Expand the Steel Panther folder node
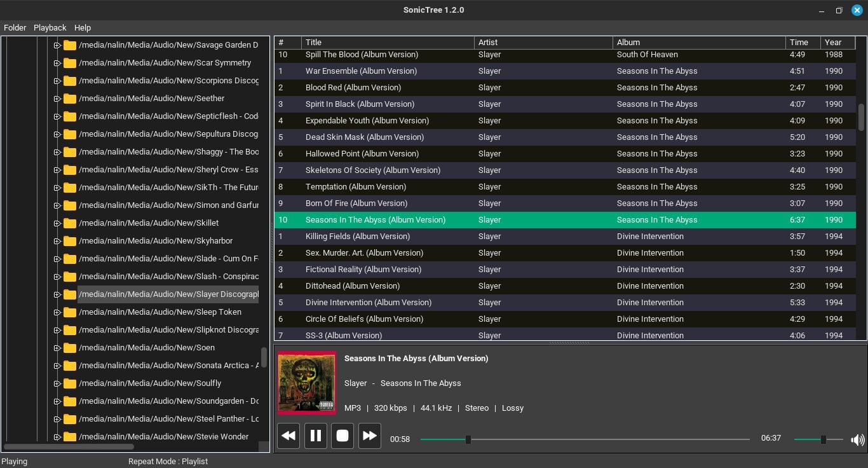 57,419
